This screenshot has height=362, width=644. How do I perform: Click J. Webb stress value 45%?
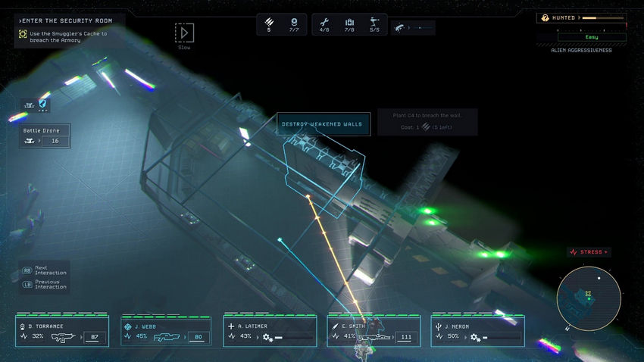pos(142,336)
